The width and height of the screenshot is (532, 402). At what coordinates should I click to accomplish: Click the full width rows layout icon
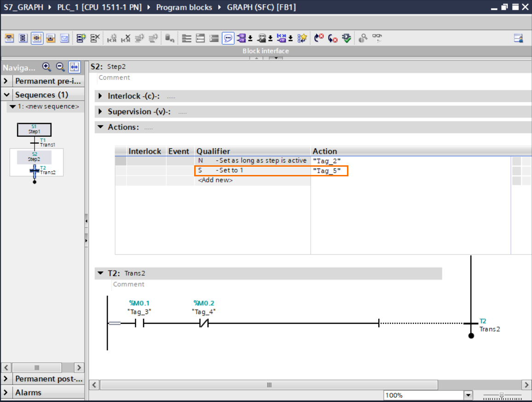click(x=214, y=38)
